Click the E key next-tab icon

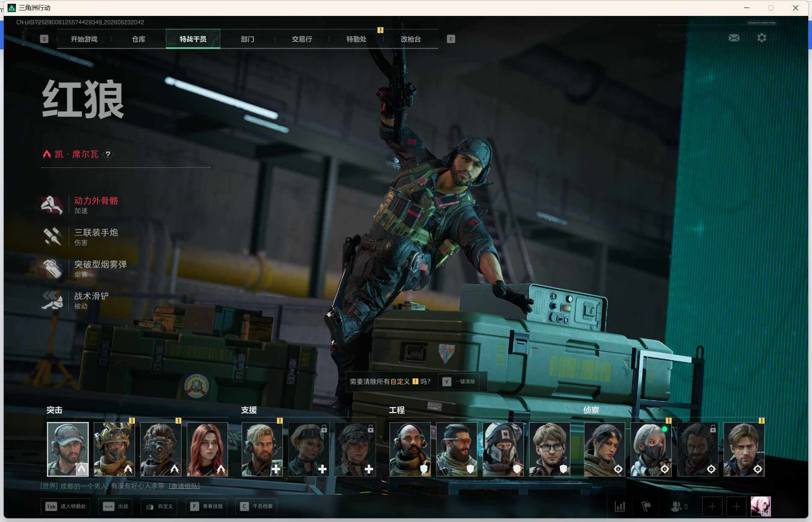[451, 39]
